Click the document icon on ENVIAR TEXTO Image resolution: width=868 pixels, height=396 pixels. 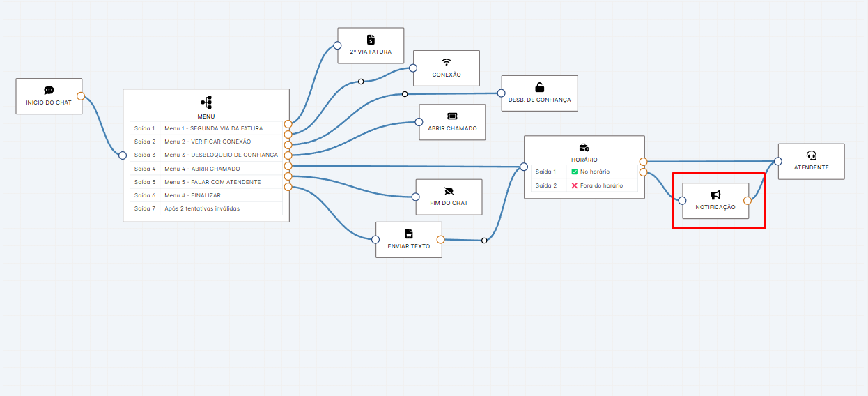pos(409,234)
